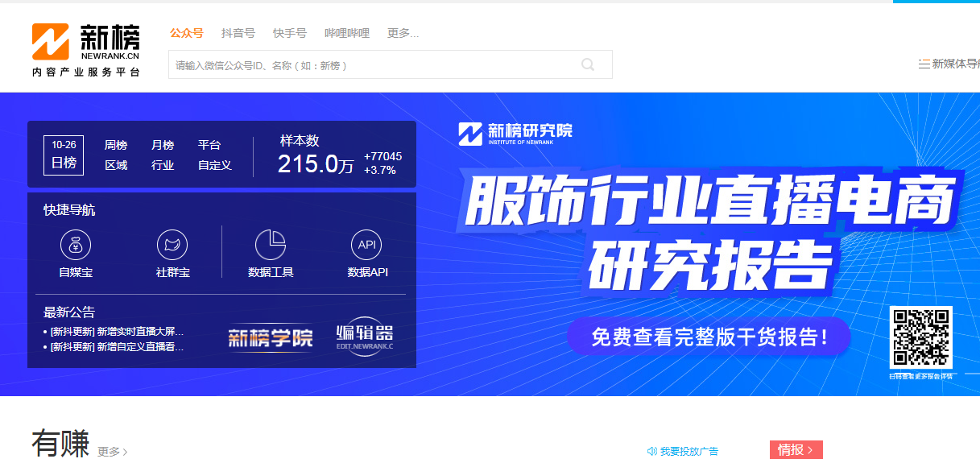Switch to the 抖音号 tab

(238, 33)
